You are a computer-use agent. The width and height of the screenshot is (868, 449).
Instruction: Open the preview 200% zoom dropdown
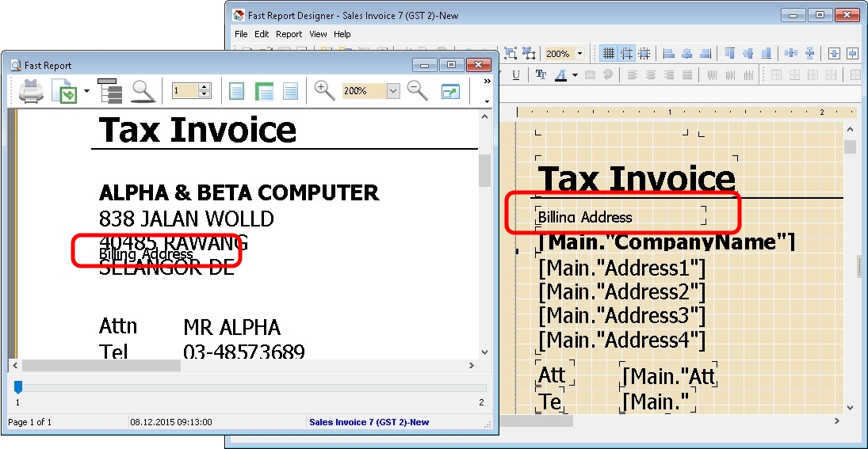pyautogui.click(x=393, y=91)
